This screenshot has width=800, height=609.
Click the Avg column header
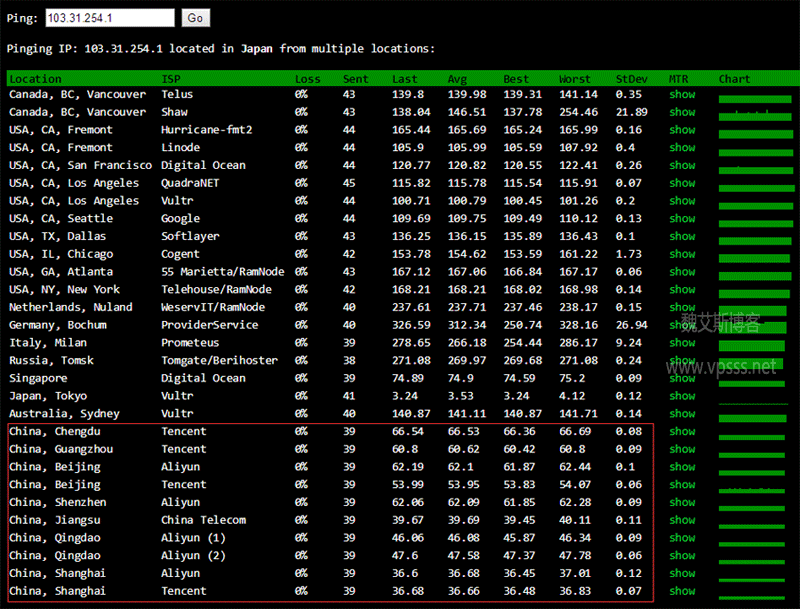(x=458, y=79)
